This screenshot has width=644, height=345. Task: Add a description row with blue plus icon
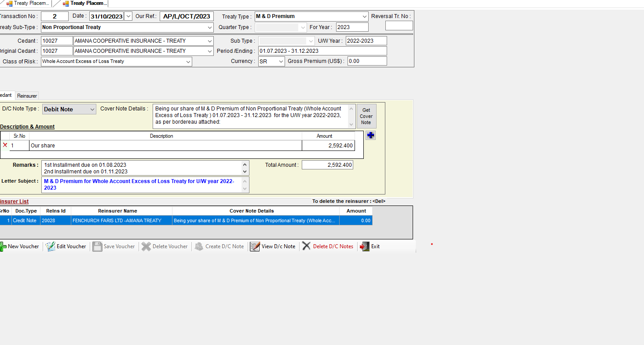370,136
